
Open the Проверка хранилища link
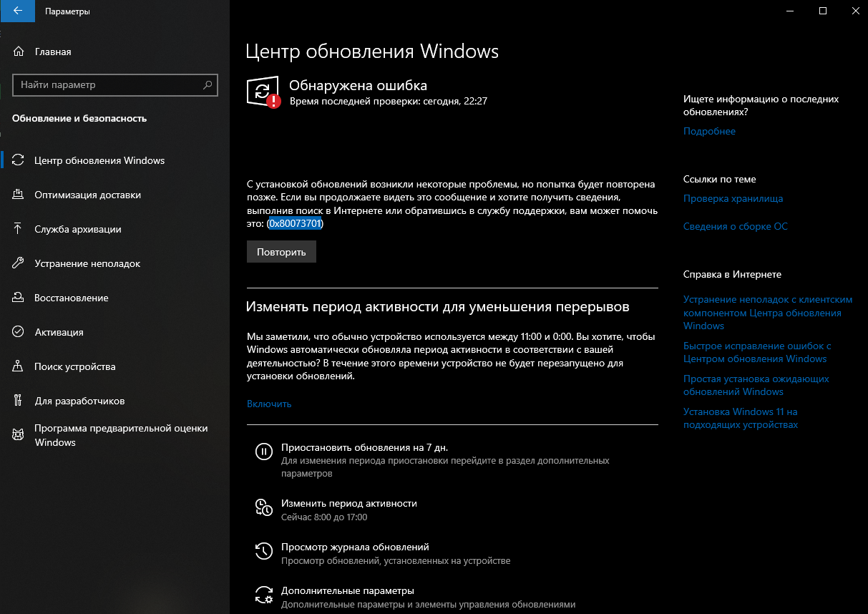coord(733,198)
